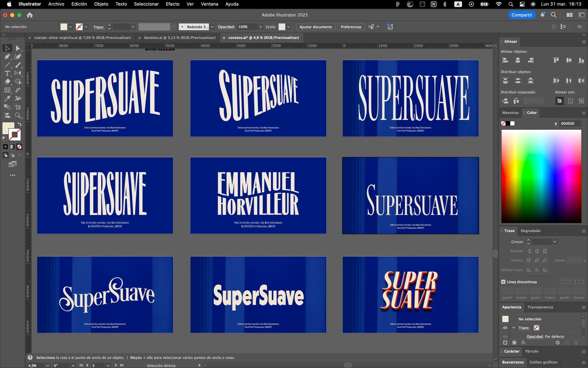Image resolution: width=588 pixels, height=368 pixels.
Task: Click the Preferencias button
Action: pyautogui.click(x=351, y=27)
